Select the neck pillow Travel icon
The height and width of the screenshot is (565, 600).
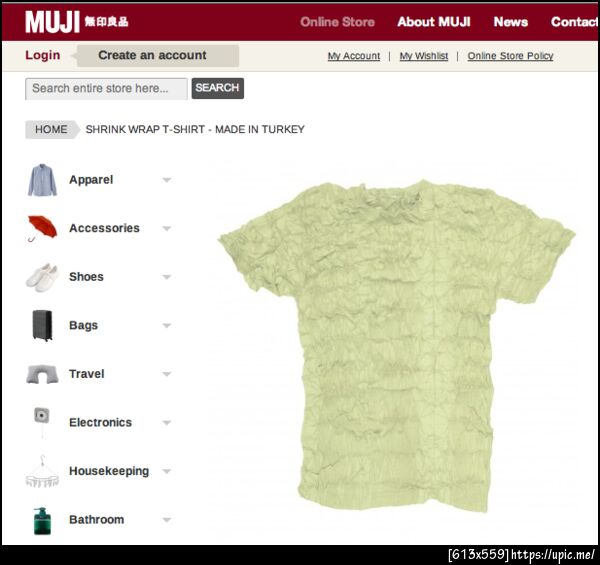pos(42,374)
